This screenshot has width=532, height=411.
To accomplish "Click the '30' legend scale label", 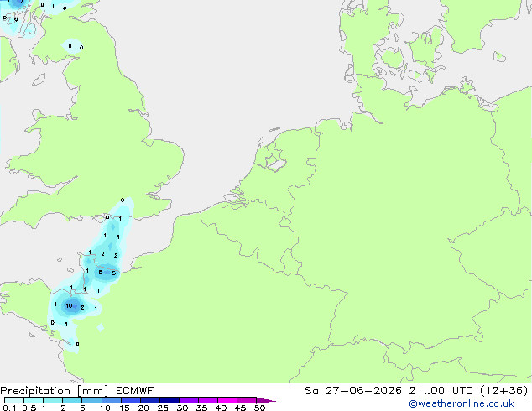I will click(182, 408).
